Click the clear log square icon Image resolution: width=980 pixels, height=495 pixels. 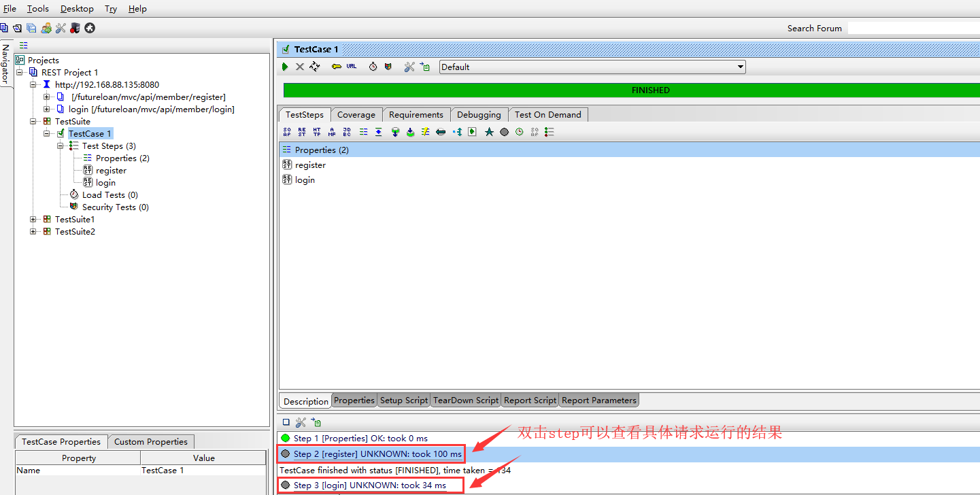[286, 422]
